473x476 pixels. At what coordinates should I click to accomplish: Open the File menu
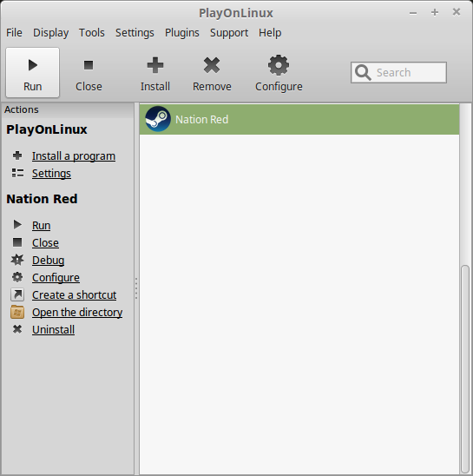(14, 32)
